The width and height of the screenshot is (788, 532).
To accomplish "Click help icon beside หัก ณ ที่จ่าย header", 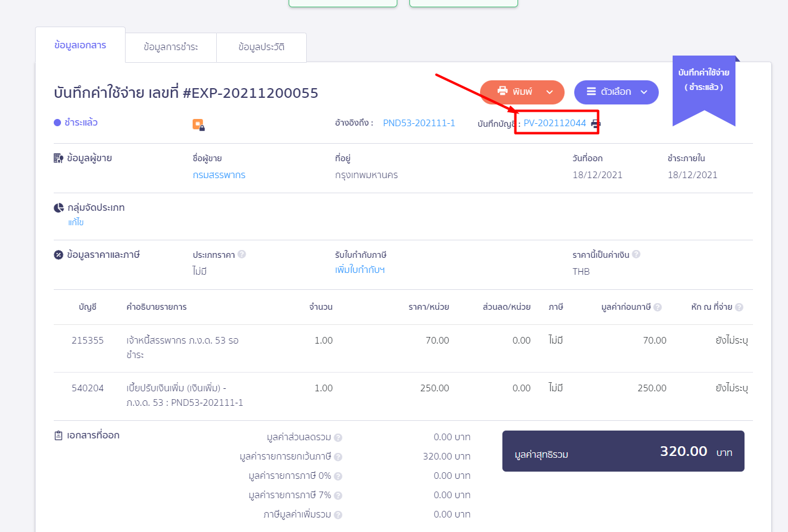I will [x=739, y=307].
